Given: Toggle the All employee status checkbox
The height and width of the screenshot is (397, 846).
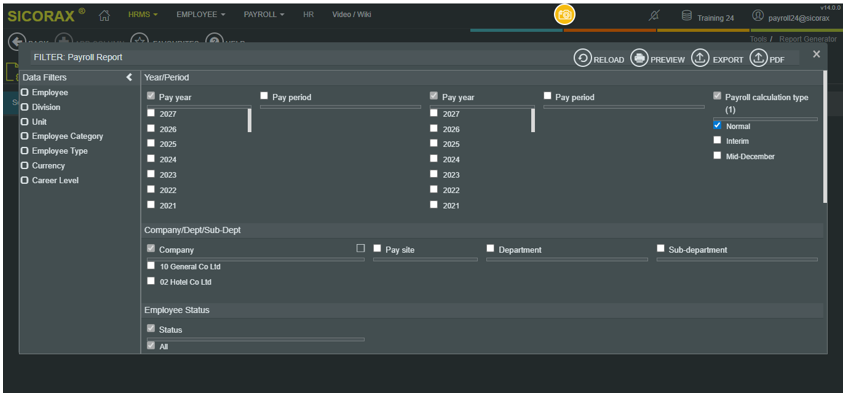Looking at the screenshot, I should pyautogui.click(x=151, y=345).
